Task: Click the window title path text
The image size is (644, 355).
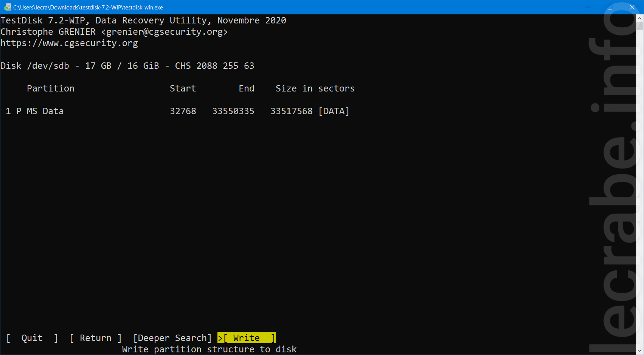Action: tap(88, 7)
